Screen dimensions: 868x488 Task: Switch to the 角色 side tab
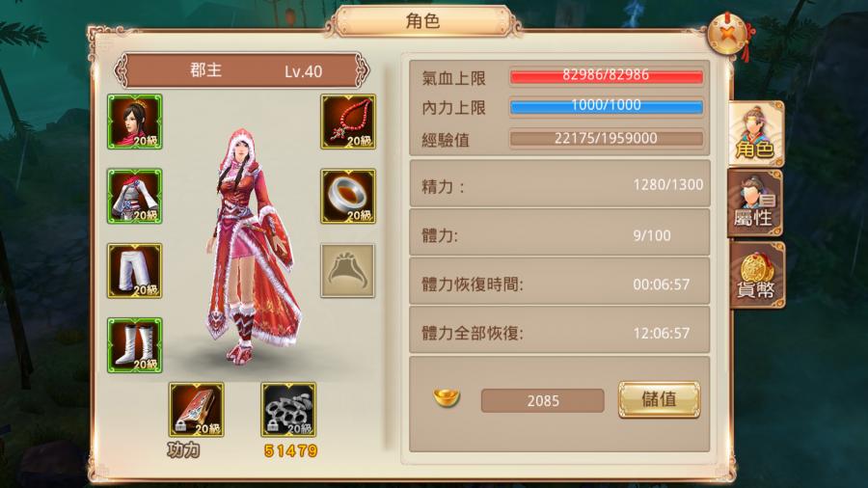[755, 134]
